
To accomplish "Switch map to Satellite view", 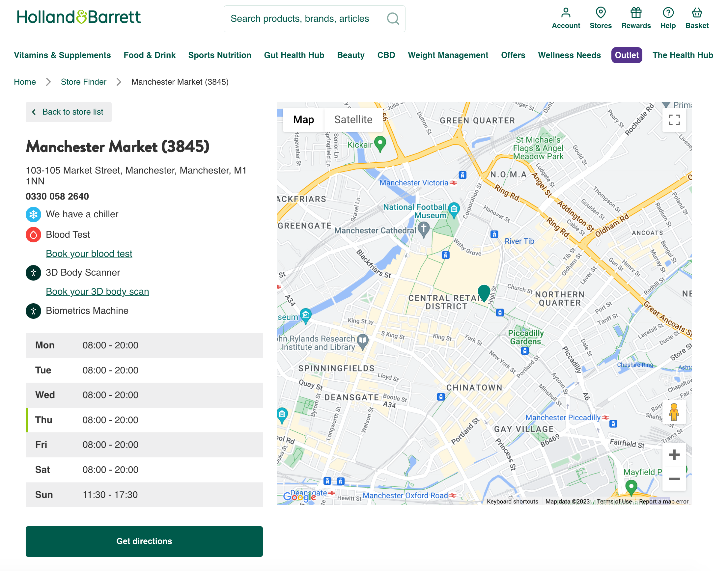I will [353, 120].
